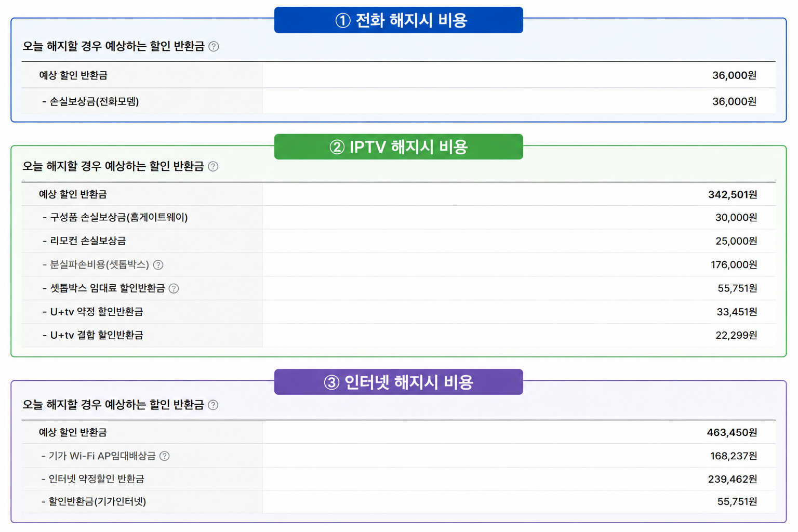Screen dimensions: 798x532
Task: Select the ② IPTV 해지시 비용 header
Action: point(398,147)
